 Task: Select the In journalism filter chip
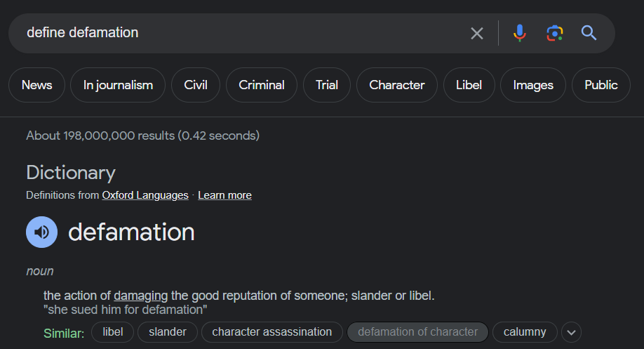click(x=118, y=85)
